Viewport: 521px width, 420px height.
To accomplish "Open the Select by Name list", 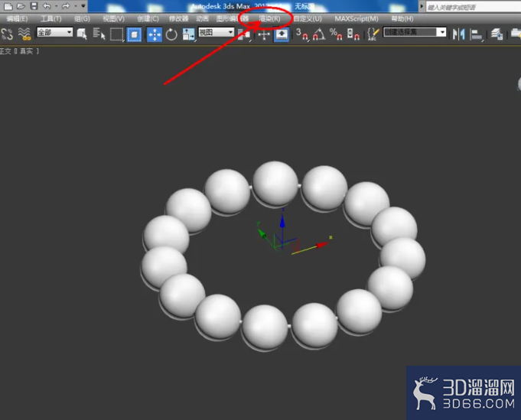I will pos(99,34).
